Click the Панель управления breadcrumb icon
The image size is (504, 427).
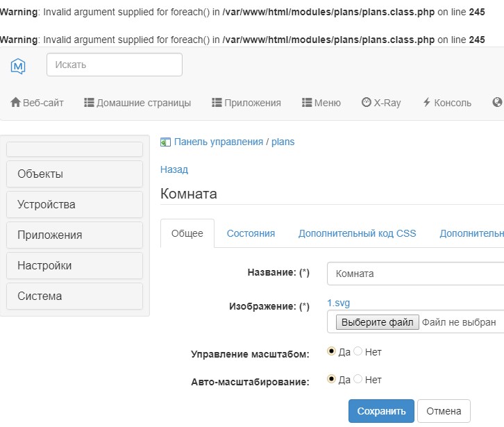coord(165,142)
